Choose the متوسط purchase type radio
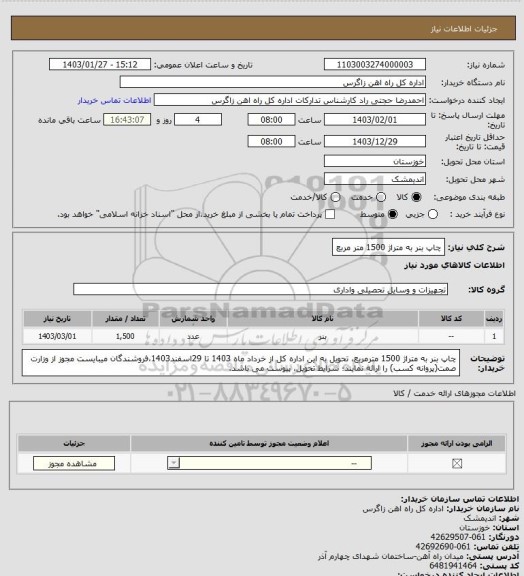The width and height of the screenshot is (524, 576). pyautogui.click(x=393, y=214)
